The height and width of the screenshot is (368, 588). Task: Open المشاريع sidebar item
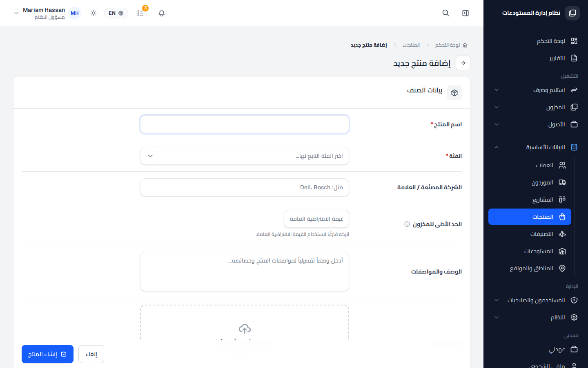pos(530,200)
